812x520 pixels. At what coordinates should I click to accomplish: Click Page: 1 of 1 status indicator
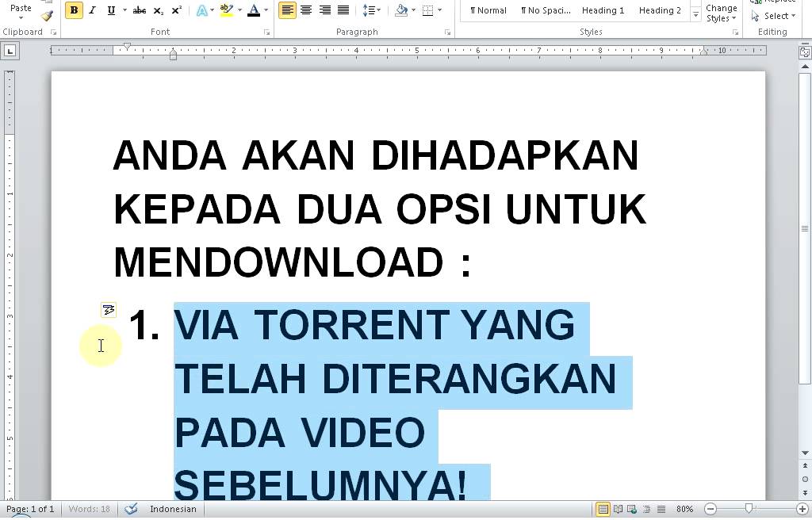pos(30,509)
